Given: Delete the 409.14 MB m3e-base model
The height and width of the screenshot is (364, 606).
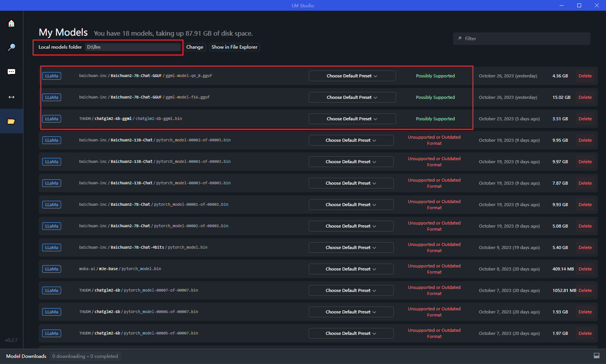Looking at the screenshot, I should click(585, 269).
